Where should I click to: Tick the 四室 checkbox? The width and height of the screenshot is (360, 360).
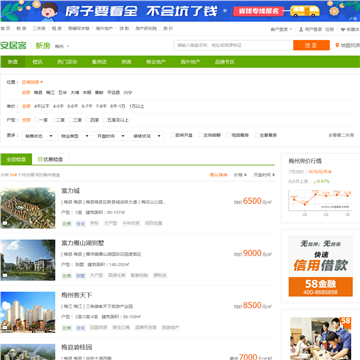pyautogui.click(x=88, y=120)
